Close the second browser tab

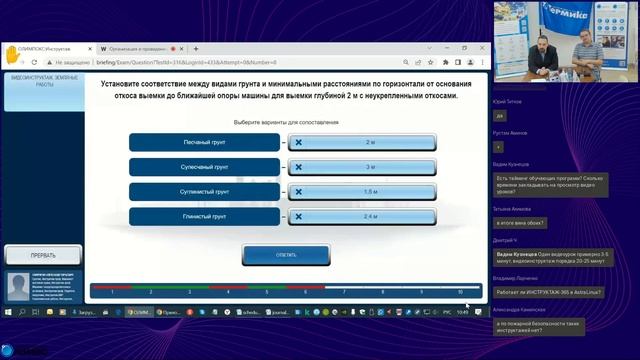tap(182, 49)
